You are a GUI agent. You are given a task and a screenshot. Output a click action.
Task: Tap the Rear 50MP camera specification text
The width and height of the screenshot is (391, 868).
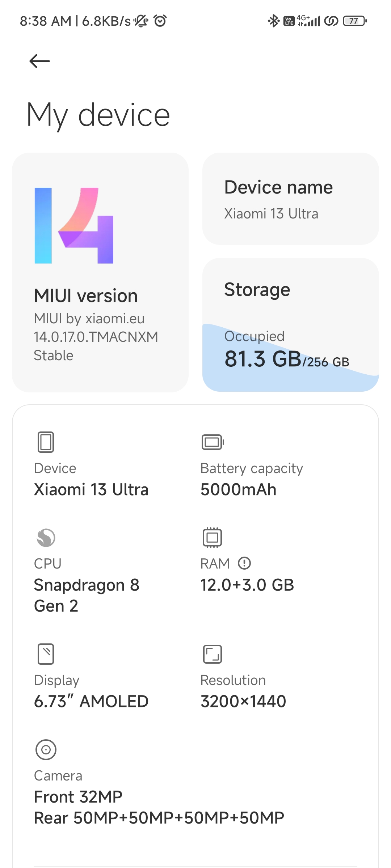pos(159,818)
